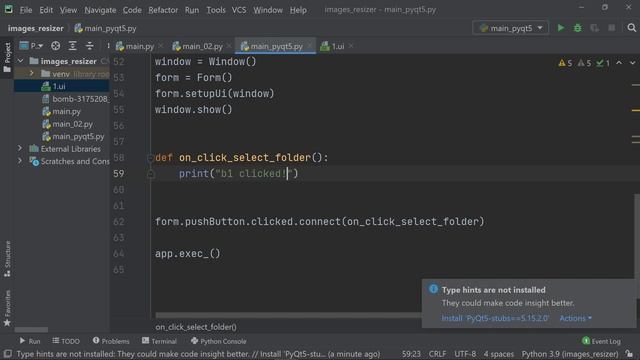Start debugging with the bug icon
Image resolution: width=640 pixels, height=360 pixels.
[578, 28]
